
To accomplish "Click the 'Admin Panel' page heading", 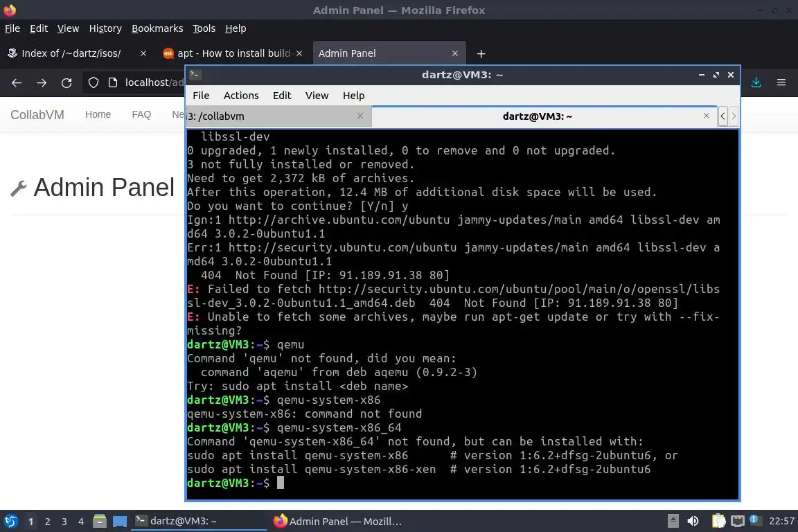I will tap(104, 187).
